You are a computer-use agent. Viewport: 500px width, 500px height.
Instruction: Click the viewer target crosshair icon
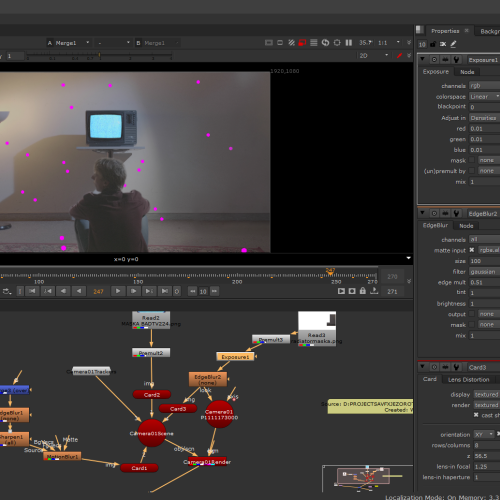337,43
